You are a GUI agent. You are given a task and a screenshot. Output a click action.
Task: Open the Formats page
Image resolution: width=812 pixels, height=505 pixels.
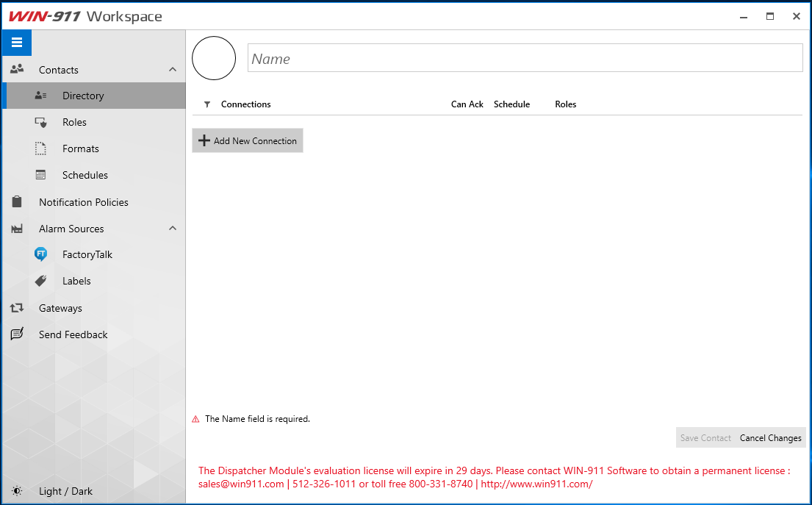[x=94, y=148]
